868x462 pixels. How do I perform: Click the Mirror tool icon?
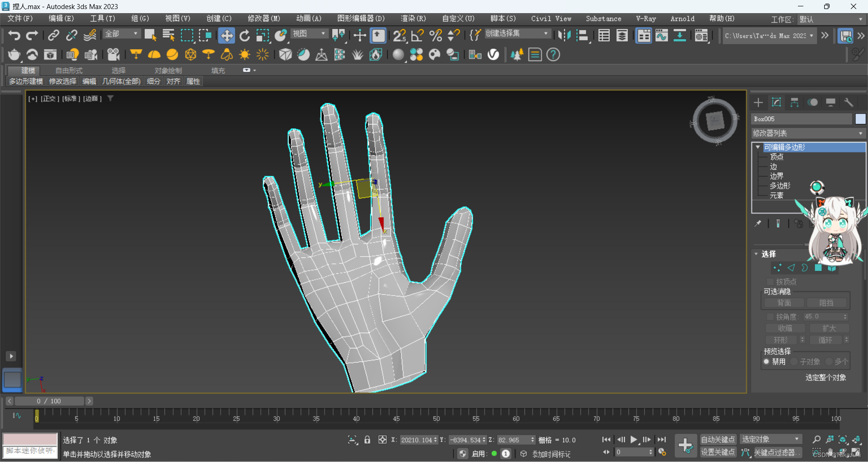point(564,36)
